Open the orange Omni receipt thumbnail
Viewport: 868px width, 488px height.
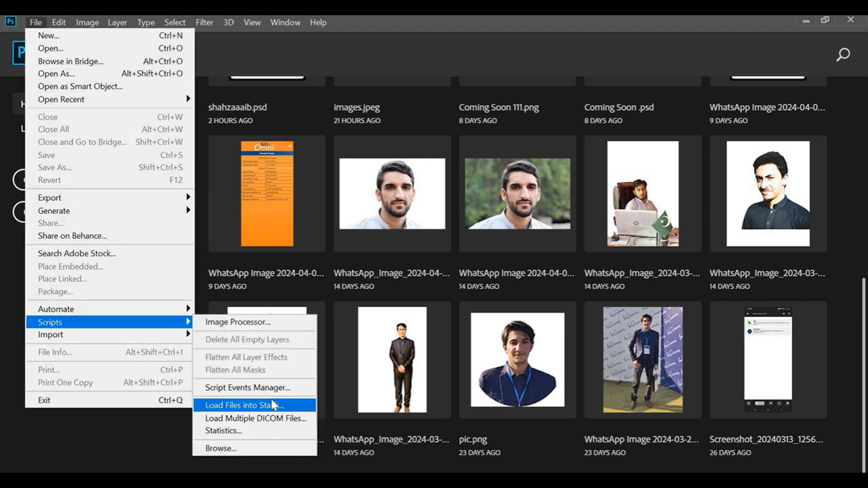coord(267,193)
